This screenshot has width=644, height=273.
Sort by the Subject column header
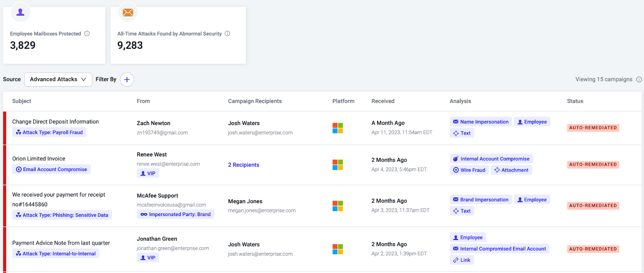pyautogui.click(x=22, y=101)
